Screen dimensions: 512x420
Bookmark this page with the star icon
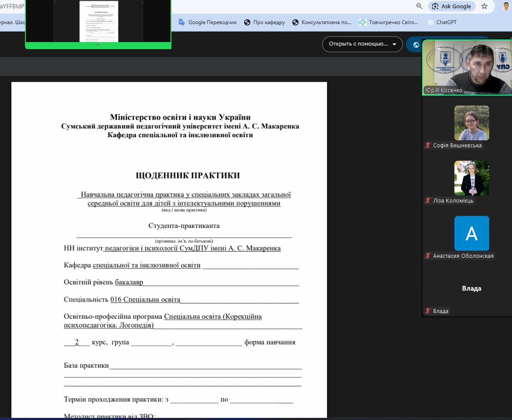click(x=484, y=6)
